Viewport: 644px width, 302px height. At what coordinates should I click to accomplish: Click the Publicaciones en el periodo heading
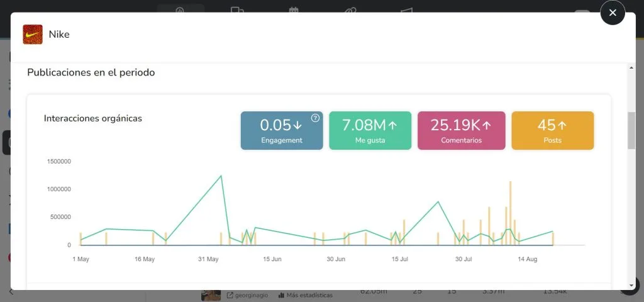[x=91, y=72]
